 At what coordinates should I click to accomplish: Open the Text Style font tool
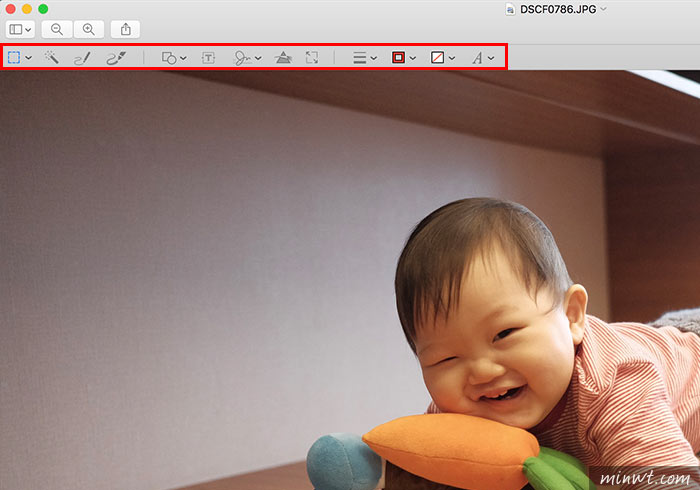[477, 58]
